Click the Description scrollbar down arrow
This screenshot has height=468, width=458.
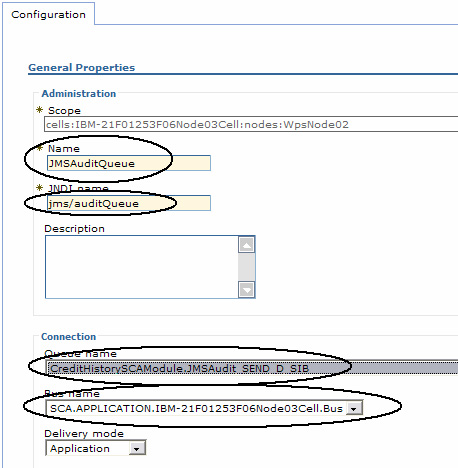click(x=247, y=290)
